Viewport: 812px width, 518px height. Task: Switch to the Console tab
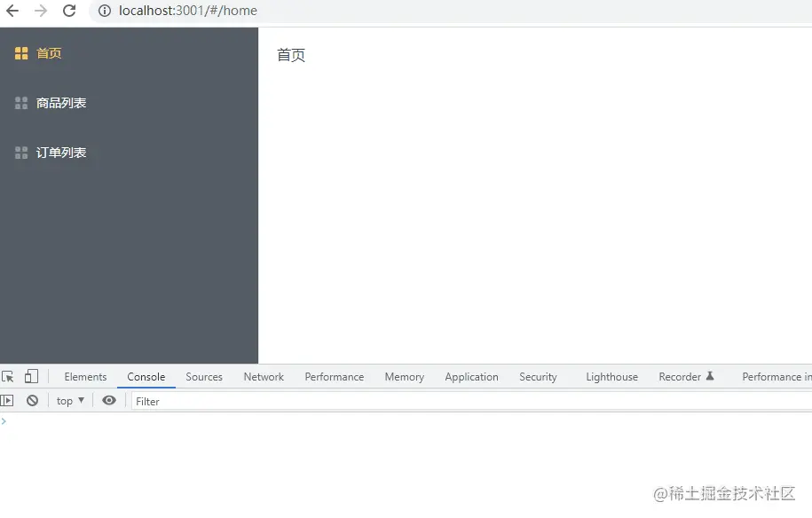[146, 377]
